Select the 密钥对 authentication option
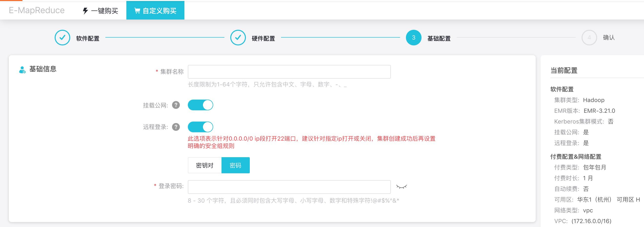Image resolution: width=644 pixels, height=227 pixels. tap(204, 165)
